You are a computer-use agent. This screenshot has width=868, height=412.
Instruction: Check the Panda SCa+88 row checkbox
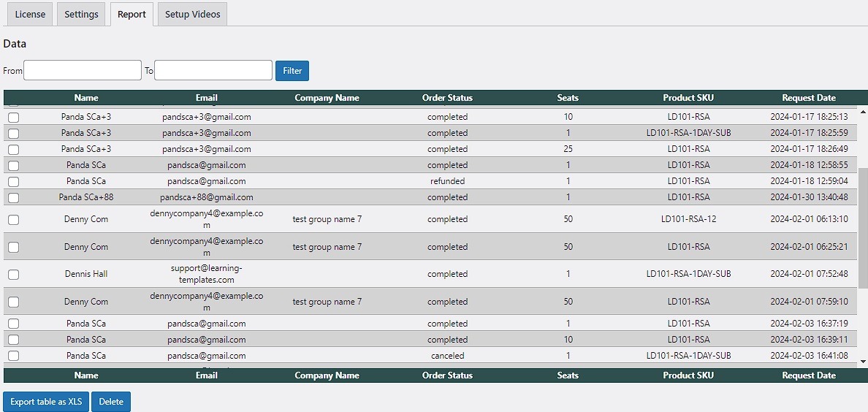tap(13, 197)
